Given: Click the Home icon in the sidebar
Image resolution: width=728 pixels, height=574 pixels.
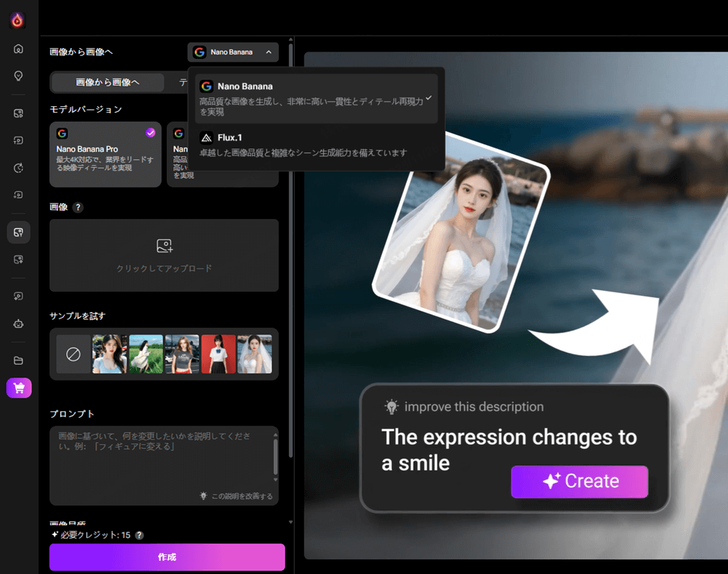Looking at the screenshot, I should [x=18, y=49].
